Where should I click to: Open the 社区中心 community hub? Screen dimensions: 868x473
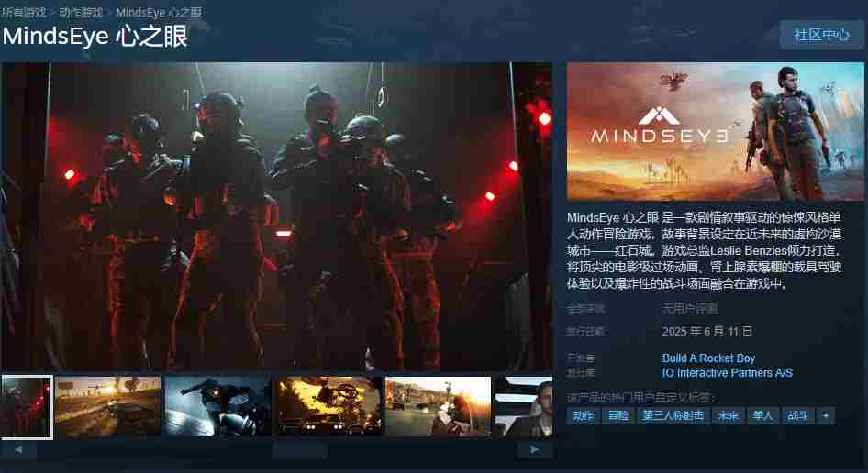(821, 35)
